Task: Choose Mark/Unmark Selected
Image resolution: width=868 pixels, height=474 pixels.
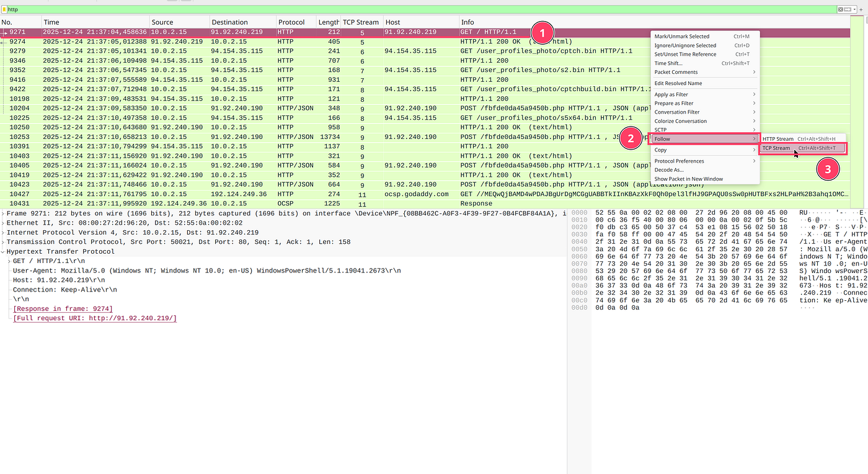Action: (x=705, y=36)
